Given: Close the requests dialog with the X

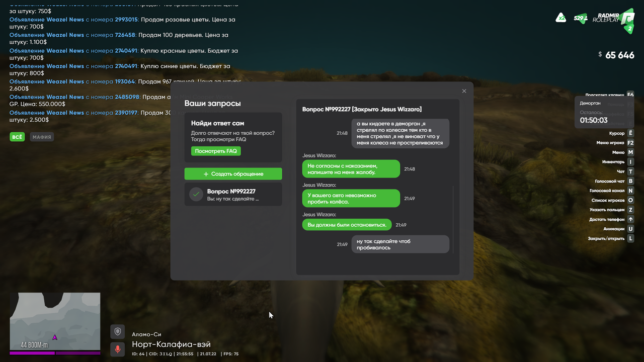Looking at the screenshot, I should point(464,91).
